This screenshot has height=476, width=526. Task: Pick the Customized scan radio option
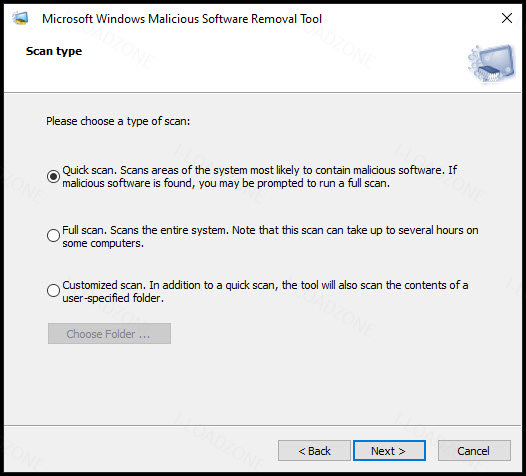[x=53, y=290]
